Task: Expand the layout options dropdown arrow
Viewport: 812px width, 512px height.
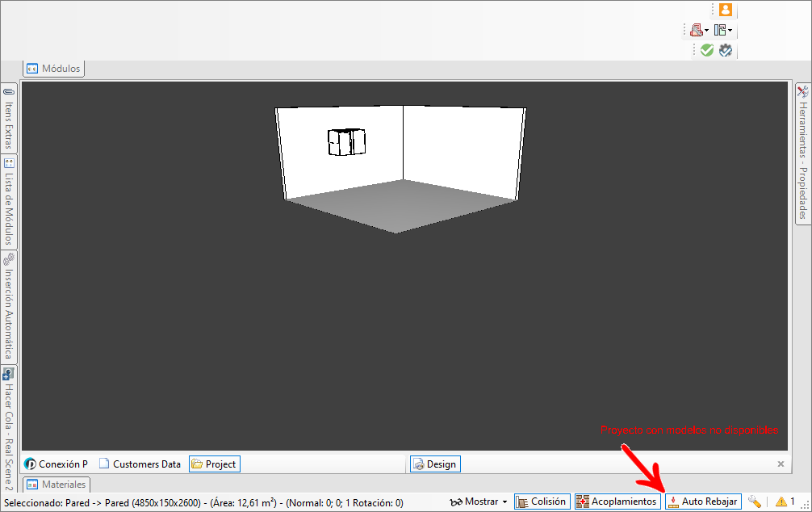Action: 730,31
